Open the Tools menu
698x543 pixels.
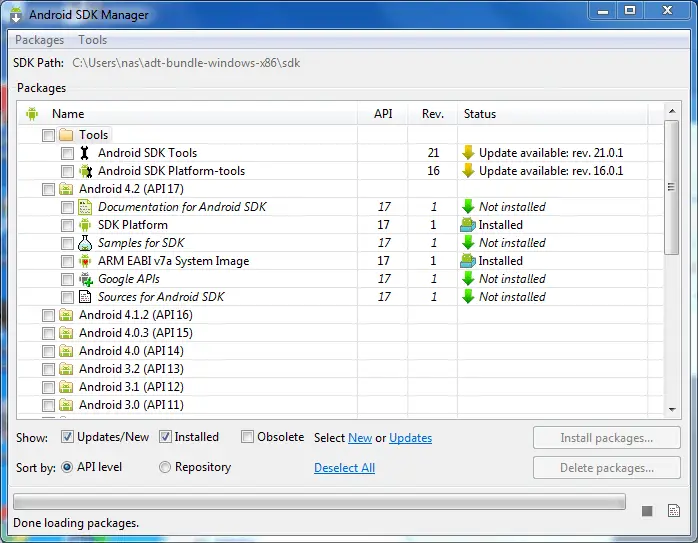(x=92, y=40)
